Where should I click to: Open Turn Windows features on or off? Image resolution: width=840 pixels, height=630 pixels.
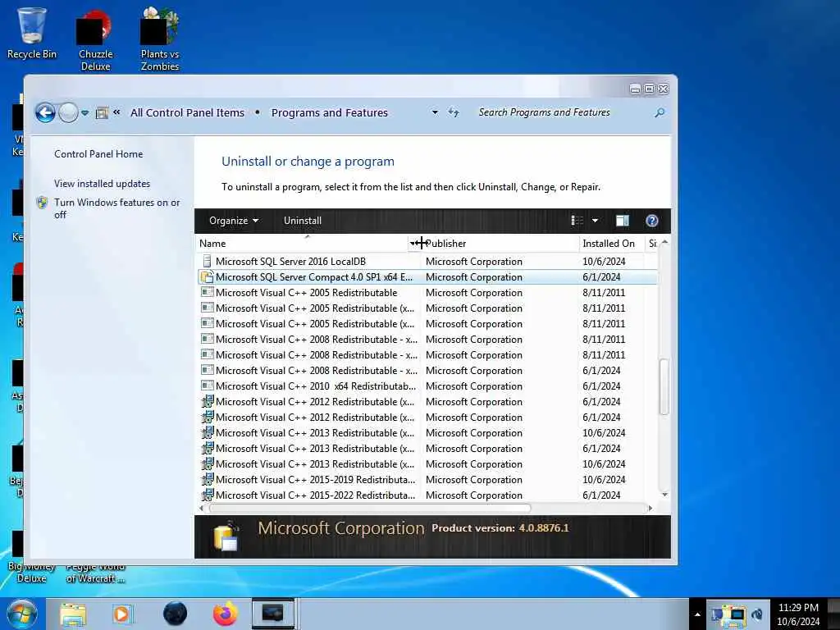click(116, 208)
